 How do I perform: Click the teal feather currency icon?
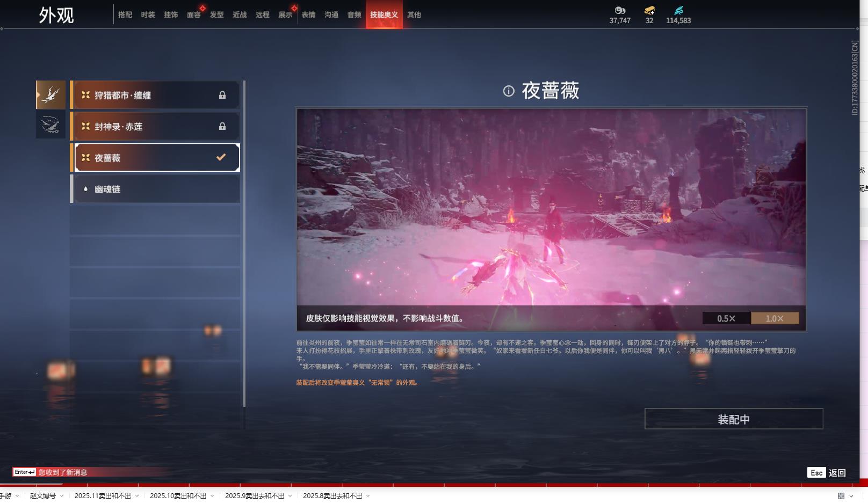coord(678,10)
